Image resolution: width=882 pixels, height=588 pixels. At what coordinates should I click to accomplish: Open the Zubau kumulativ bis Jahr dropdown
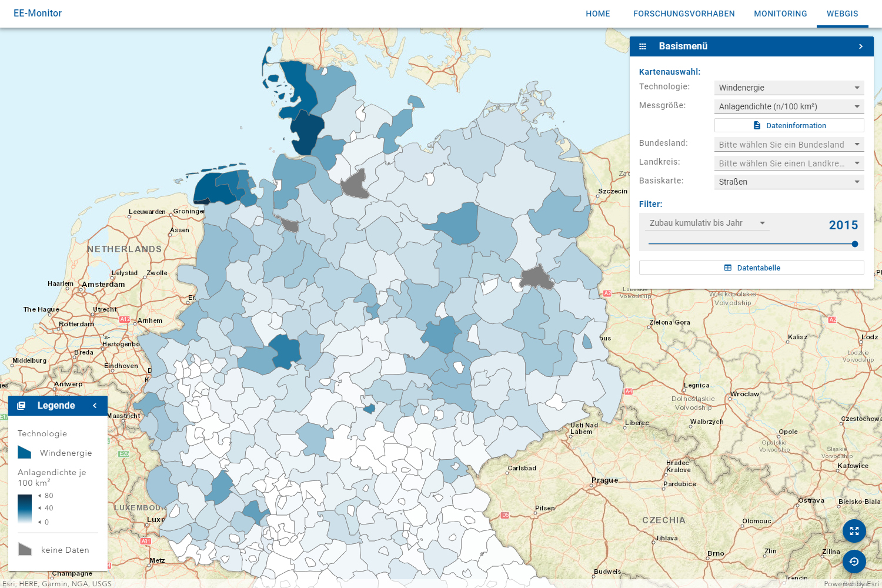pyautogui.click(x=706, y=223)
